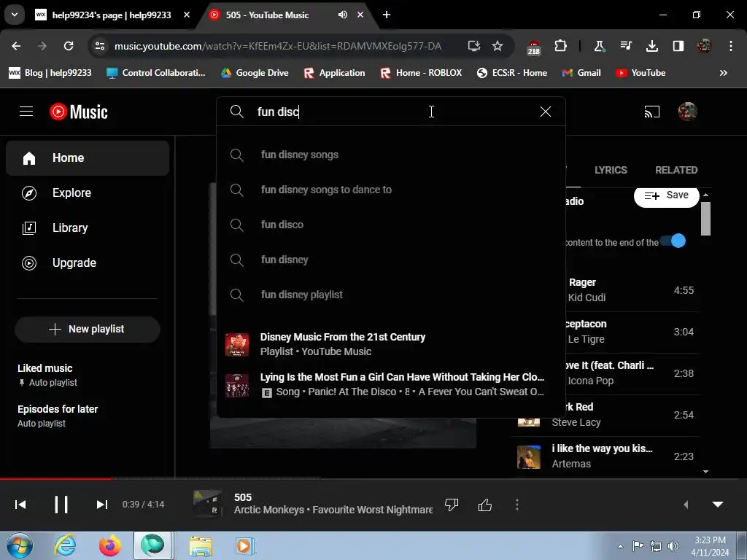Screen dimensions: 747x560
Task: Pause the current song
Action: coord(61,505)
